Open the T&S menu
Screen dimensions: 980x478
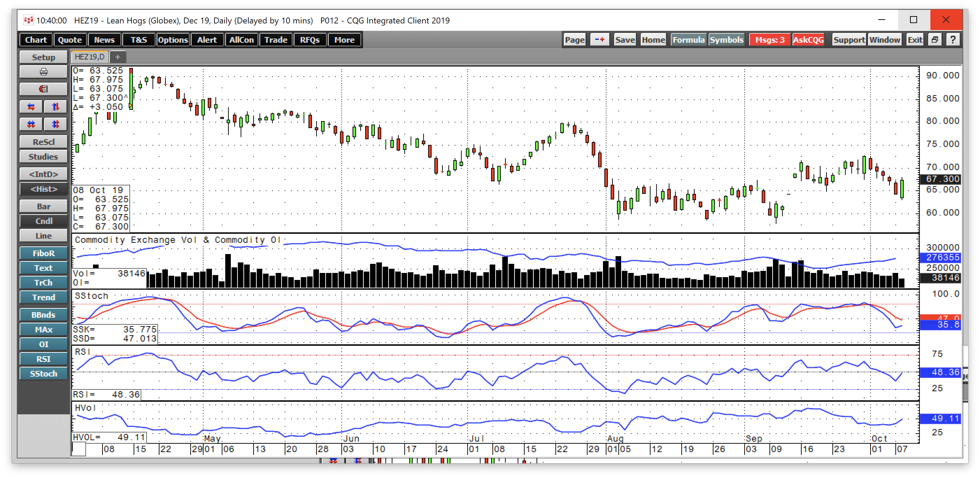(139, 40)
